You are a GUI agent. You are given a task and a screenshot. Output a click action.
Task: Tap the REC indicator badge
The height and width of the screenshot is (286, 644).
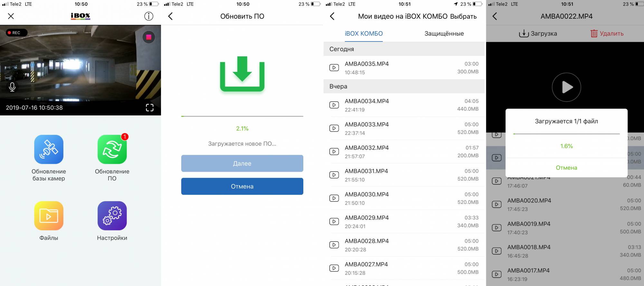click(x=16, y=33)
